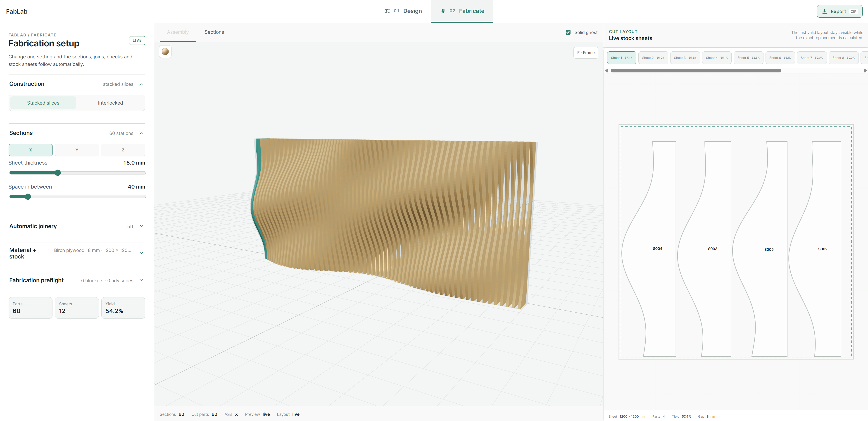The image size is (868, 421).
Task: Click the wood material sphere icon
Action: [165, 52]
